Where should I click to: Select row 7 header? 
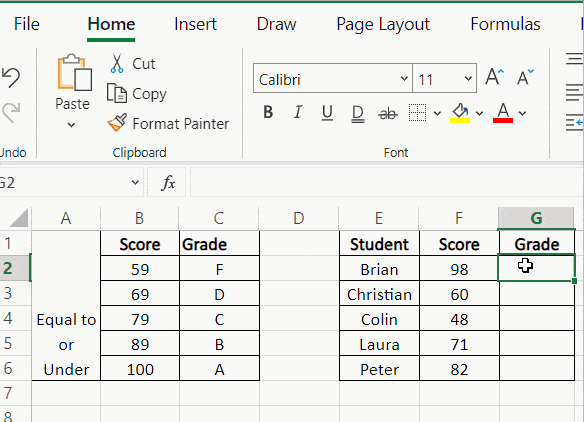[x=15, y=393]
